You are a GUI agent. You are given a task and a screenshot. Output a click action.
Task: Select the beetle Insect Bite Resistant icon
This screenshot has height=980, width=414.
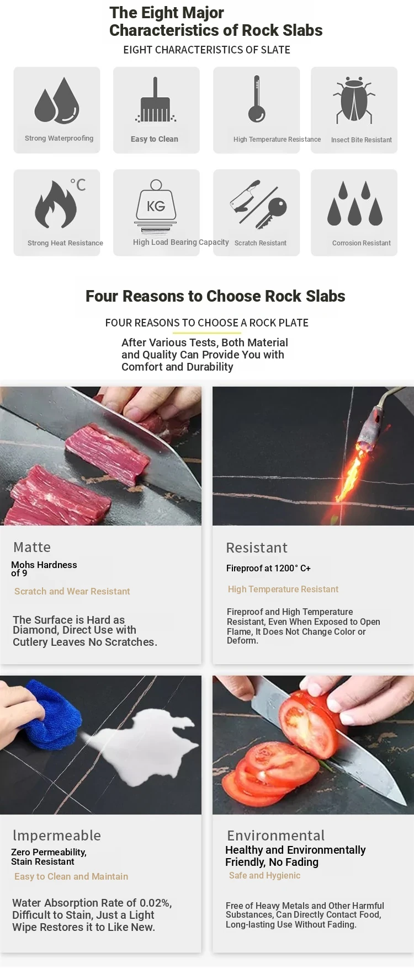pyautogui.click(x=354, y=100)
